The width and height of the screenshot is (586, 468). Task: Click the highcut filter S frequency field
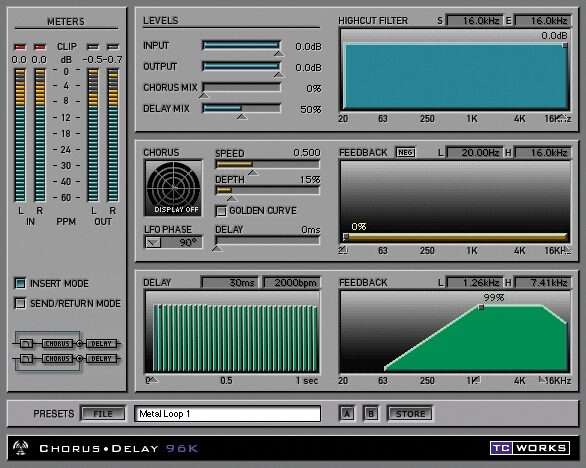[475, 21]
